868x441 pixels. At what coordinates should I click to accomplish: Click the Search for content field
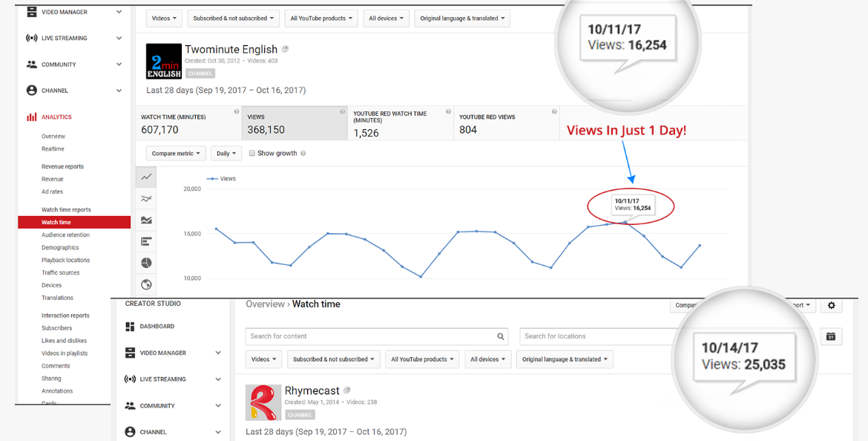coord(377,336)
